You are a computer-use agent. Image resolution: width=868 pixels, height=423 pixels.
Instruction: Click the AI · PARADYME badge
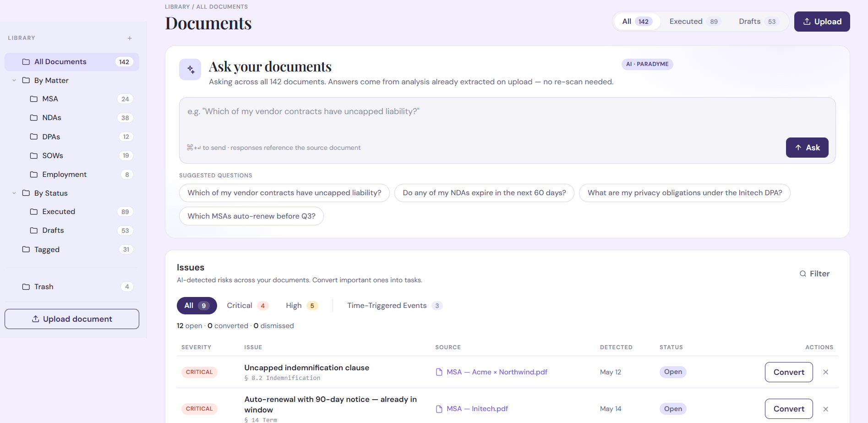[647, 64]
